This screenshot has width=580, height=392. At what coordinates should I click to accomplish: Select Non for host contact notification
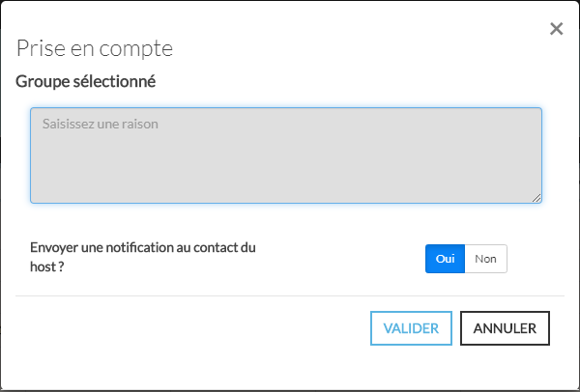tap(485, 259)
